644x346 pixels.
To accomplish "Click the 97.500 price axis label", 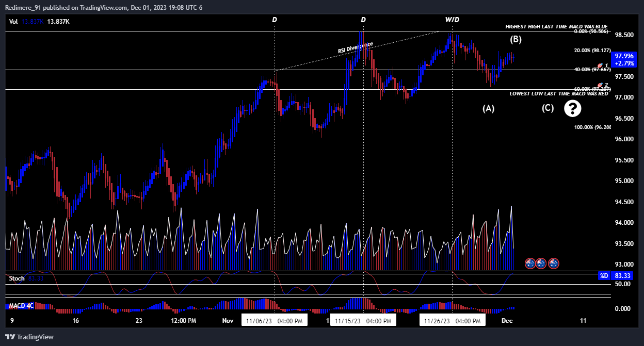I will pos(625,77).
